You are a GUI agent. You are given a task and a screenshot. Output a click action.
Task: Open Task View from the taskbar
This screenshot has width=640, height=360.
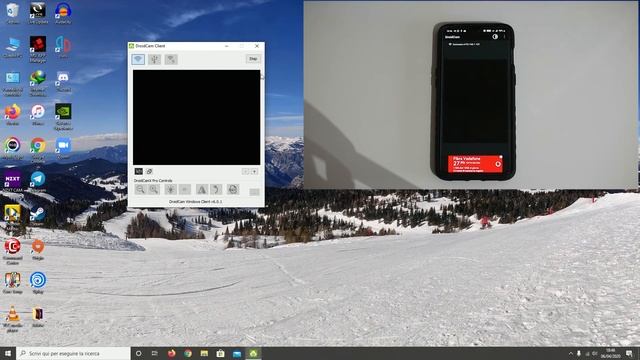click(x=155, y=353)
